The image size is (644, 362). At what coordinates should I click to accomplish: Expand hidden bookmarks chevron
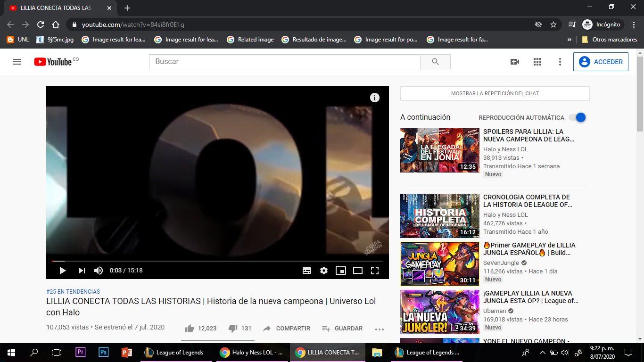point(570,40)
